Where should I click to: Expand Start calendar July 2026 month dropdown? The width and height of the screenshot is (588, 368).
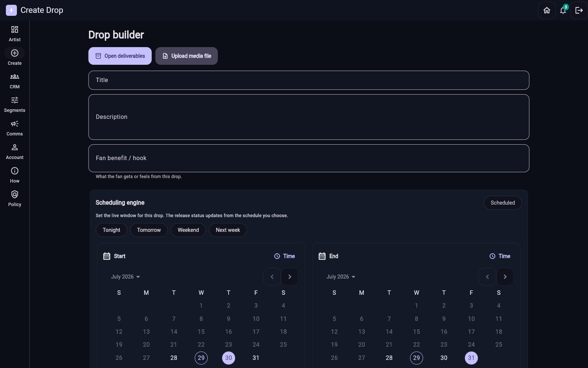[x=126, y=277]
